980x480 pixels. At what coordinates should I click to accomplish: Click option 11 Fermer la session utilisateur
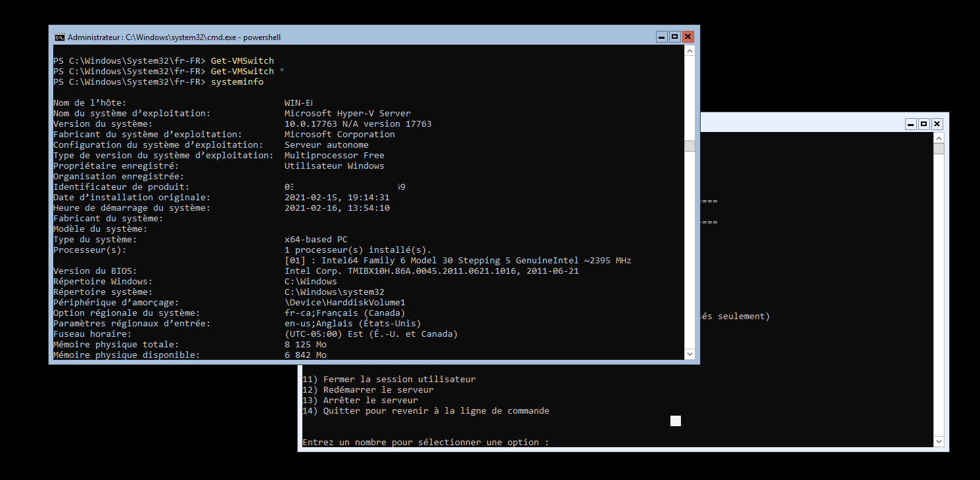click(389, 380)
